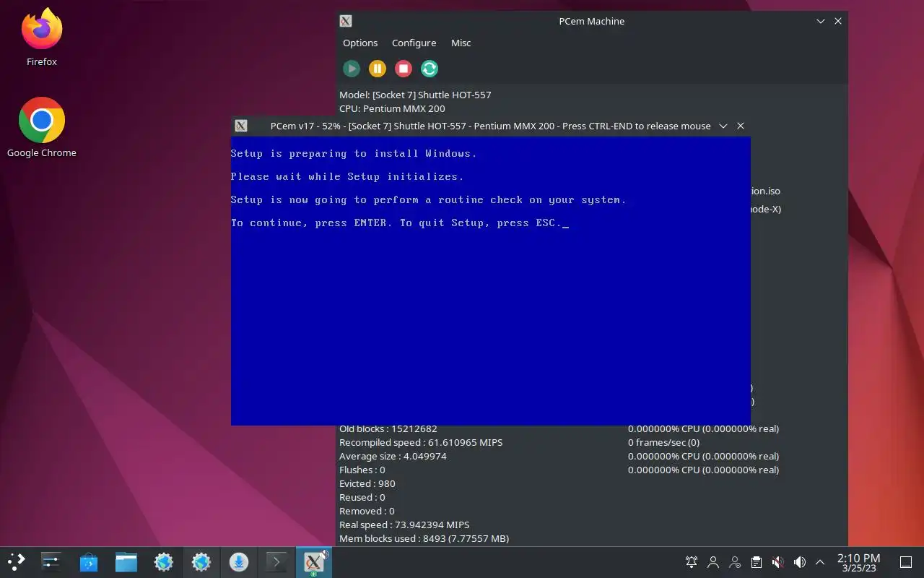Image resolution: width=924 pixels, height=578 pixels.
Task: Click inside the blue Windows Setup screen
Action: click(491, 280)
